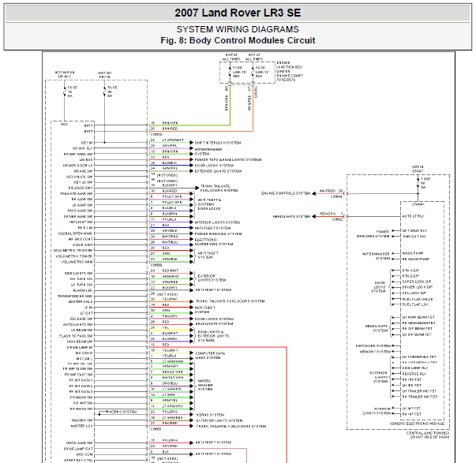This screenshot has width=476, height=463.
Task: Click the 'RH TRAILER IND FET' pin label
Action: click(419, 397)
